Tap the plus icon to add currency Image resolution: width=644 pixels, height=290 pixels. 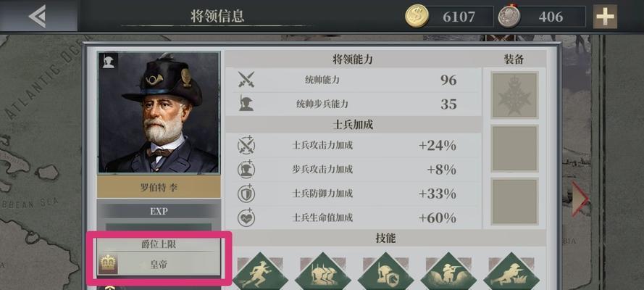[605, 17]
